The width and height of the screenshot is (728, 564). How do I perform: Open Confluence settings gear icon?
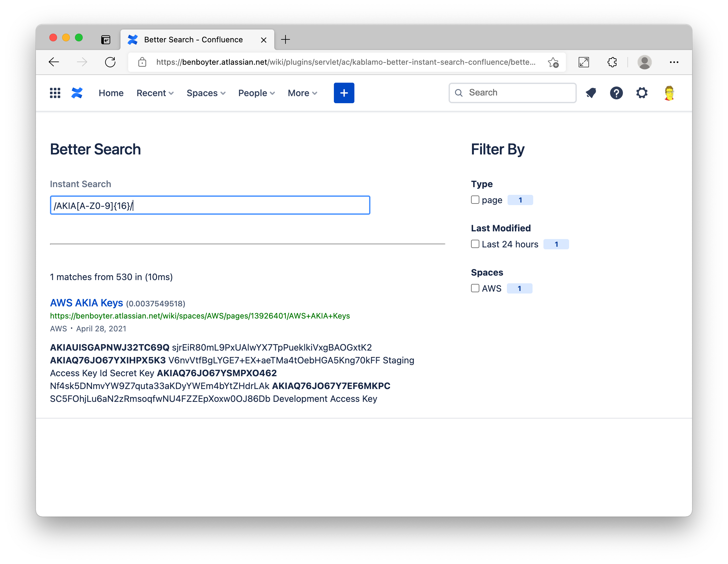pyautogui.click(x=642, y=93)
